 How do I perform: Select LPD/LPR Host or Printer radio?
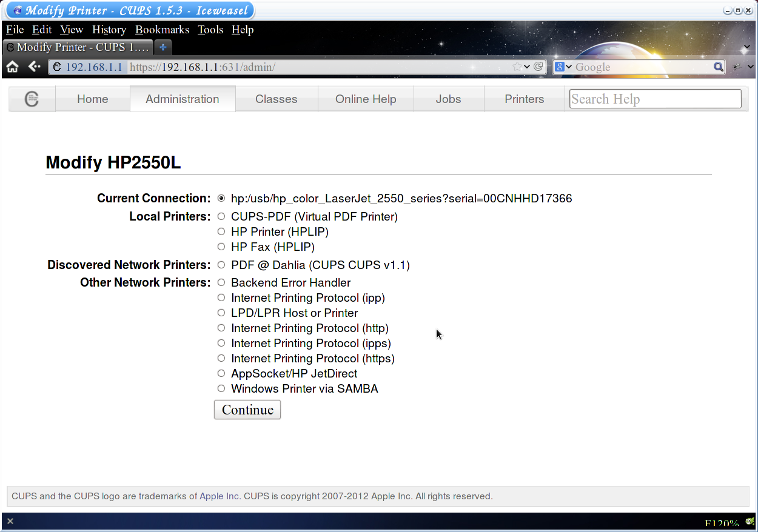(221, 313)
